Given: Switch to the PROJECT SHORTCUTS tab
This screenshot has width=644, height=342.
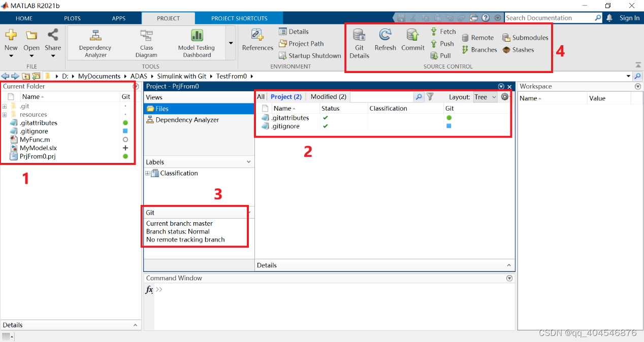Looking at the screenshot, I should (239, 18).
